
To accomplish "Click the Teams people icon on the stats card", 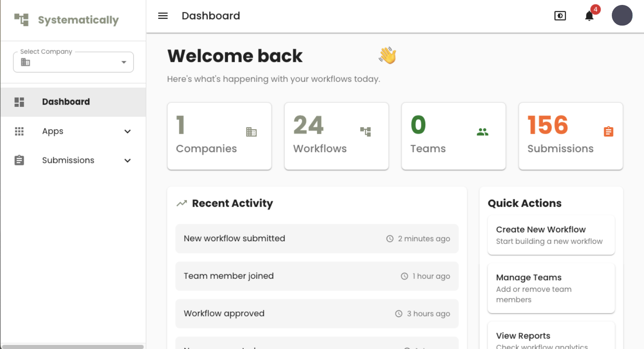I will click(483, 132).
